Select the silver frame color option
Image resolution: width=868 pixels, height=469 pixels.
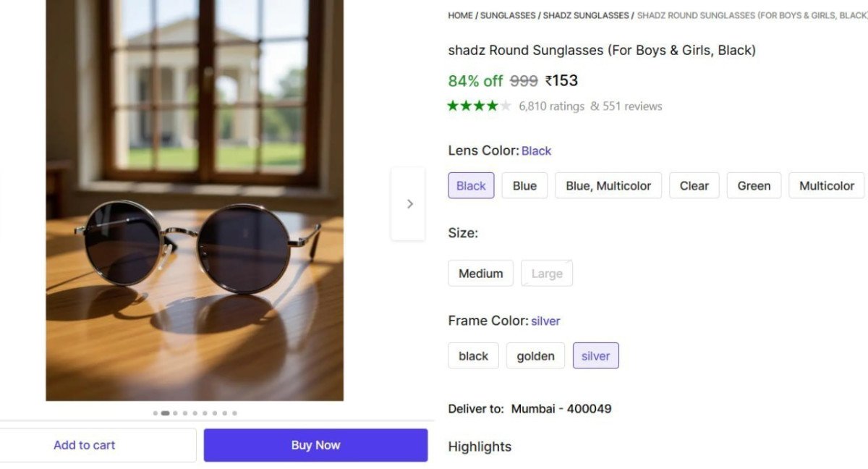(x=595, y=355)
